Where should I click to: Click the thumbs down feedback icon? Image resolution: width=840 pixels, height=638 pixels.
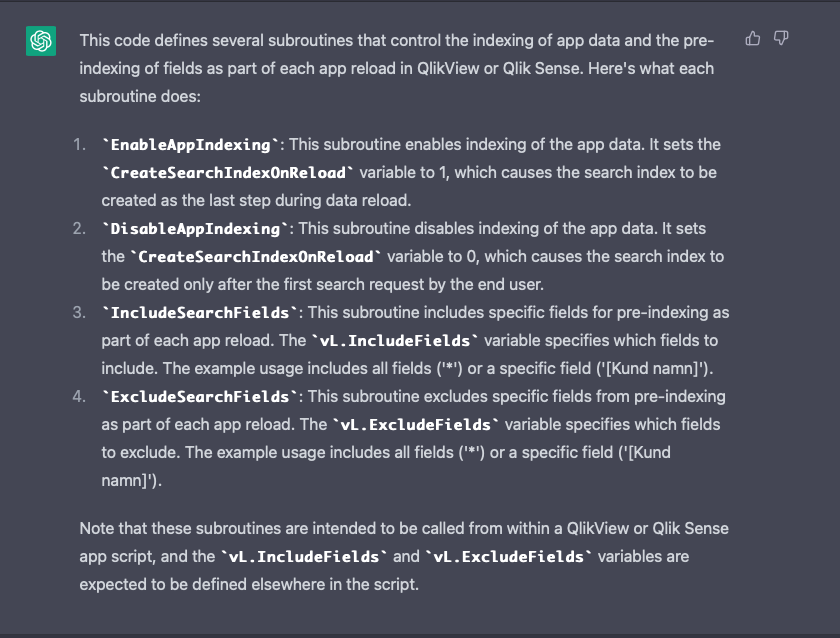[x=781, y=39]
